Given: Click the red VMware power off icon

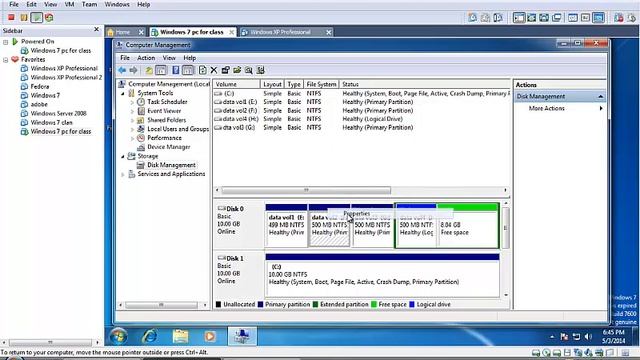Looking at the screenshot, I should (x=11, y=17).
